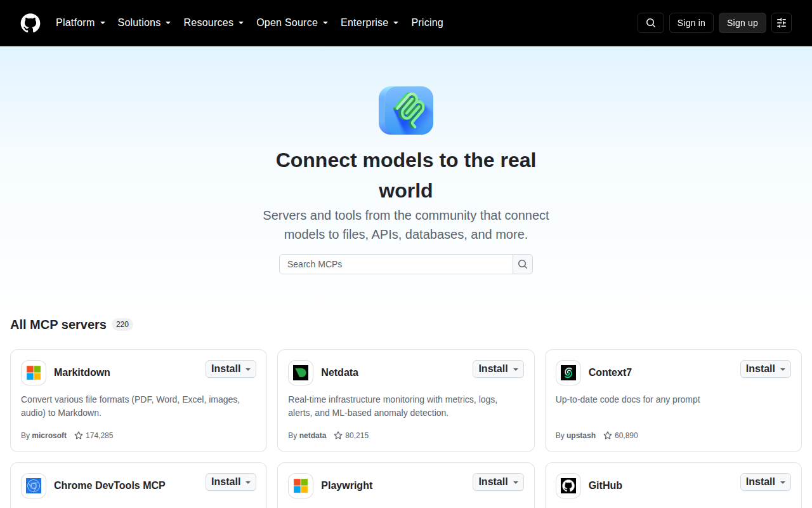The image size is (812, 508).
Task: Open the GitHub server card title
Action: pyautogui.click(x=605, y=486)
